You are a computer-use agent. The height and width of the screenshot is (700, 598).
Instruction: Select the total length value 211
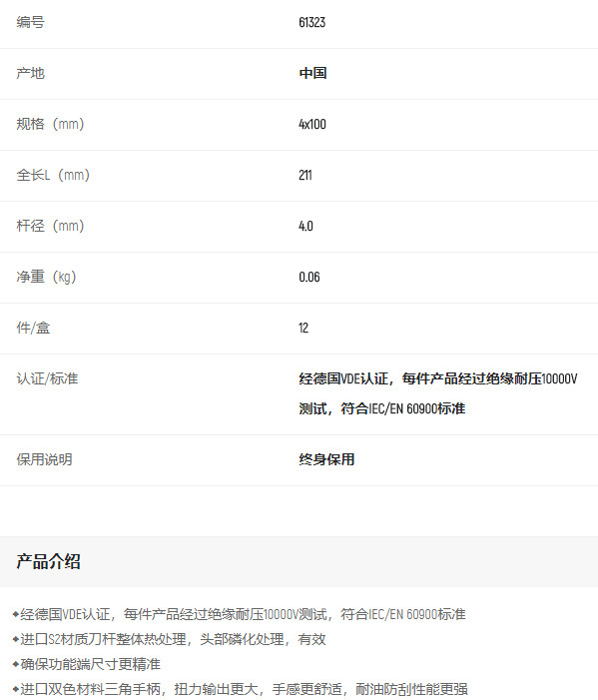coord(305,175)
